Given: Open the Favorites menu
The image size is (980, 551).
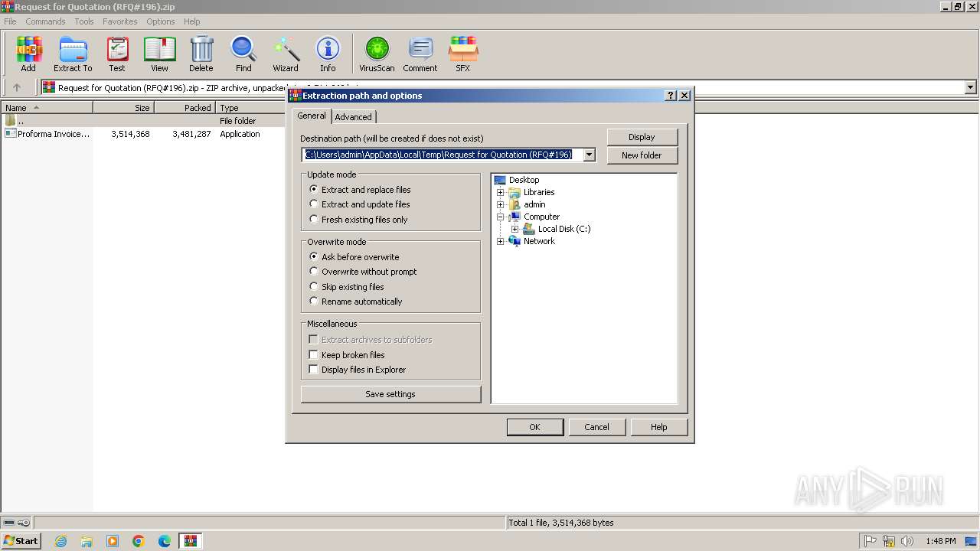Looking at the screenshot, I should (120, 21).
